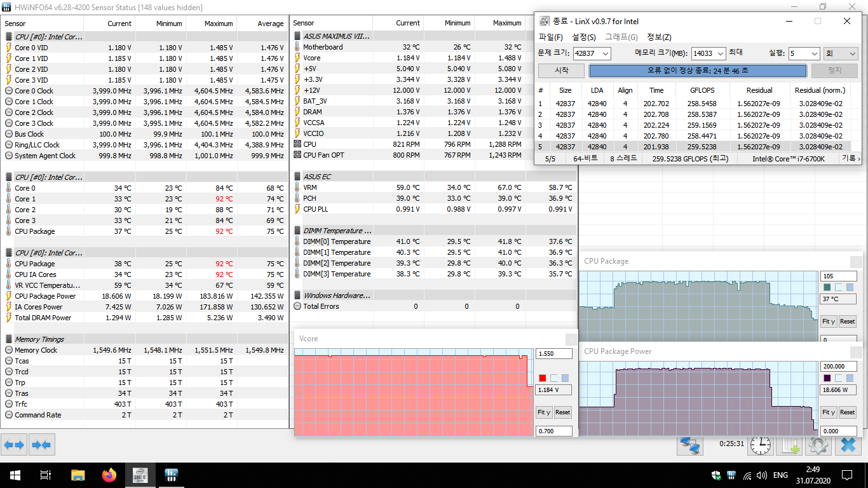
Task: Click the Windows Start button
Action: coord(15,475)
